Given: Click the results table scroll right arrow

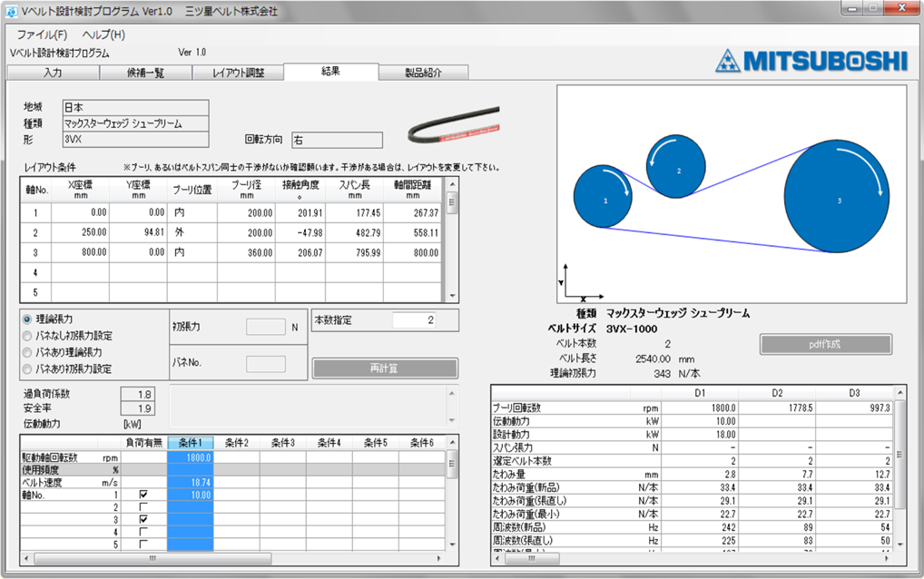Looking at the screenshot, I should 887,558.
